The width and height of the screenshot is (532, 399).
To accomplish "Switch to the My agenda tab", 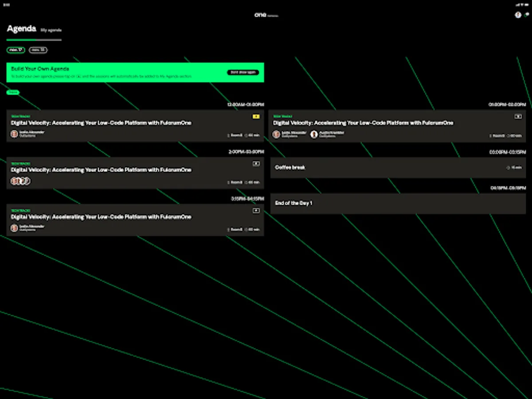I will coord(51,30).
